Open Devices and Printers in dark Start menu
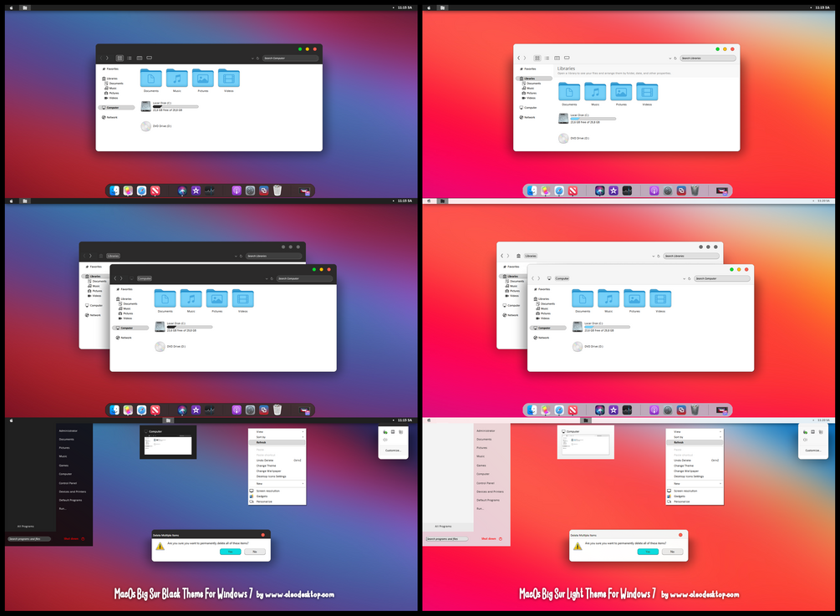The width and height of the screenshot is (840, 616). click(x=73, y=491)
